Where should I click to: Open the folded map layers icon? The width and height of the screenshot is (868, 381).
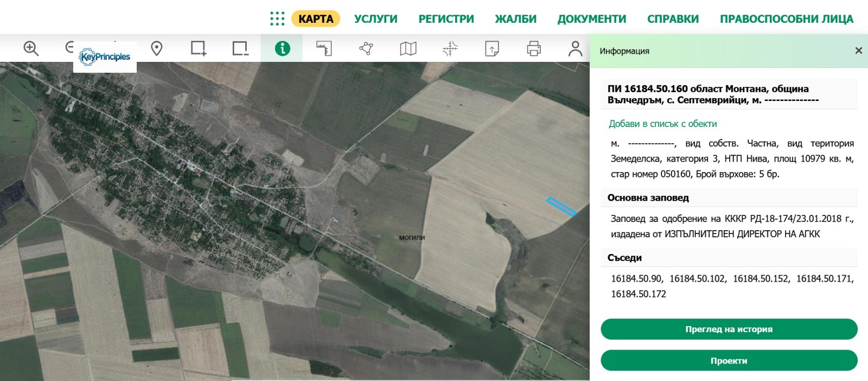coord(408,48)
